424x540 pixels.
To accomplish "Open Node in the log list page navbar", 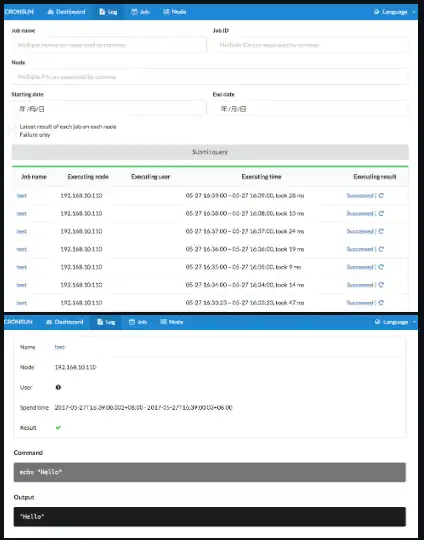I will tap(175, 12).
